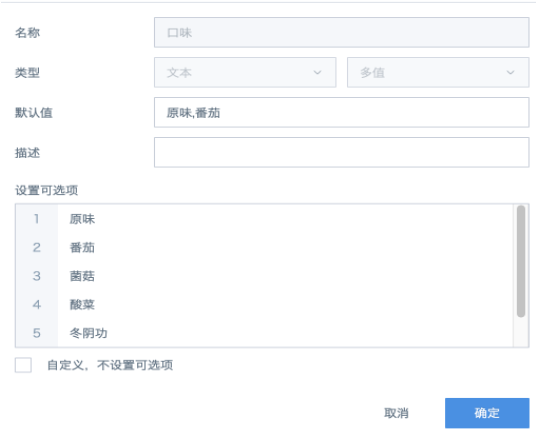
Task: Click the 名称 input field showing 口味
Action: [x=341, y=32]
